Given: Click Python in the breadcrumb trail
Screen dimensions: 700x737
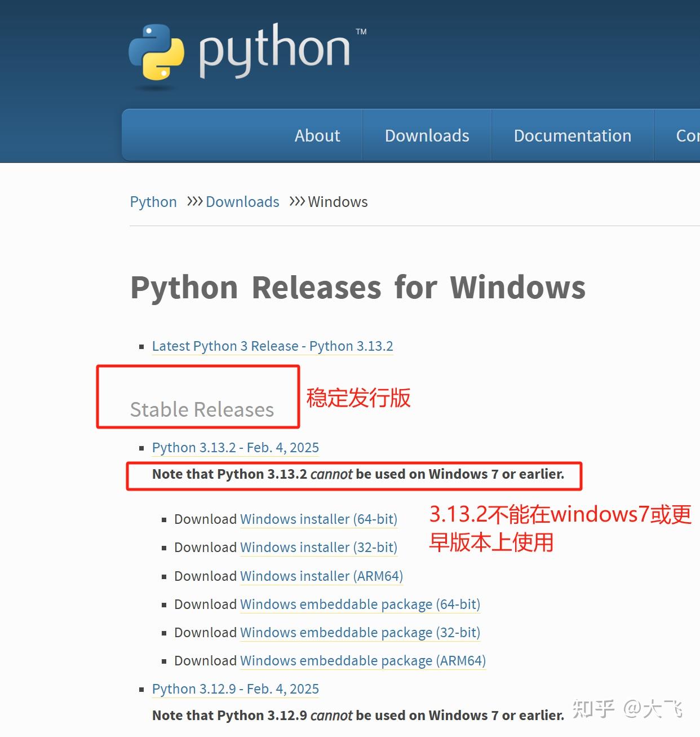Looking at the screenshot, I should [x=153, y=201].
